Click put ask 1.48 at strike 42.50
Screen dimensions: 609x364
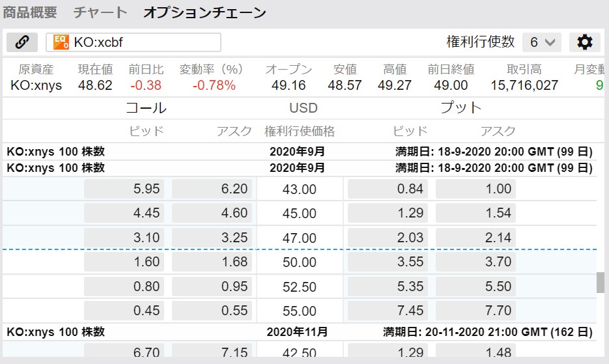475,350
